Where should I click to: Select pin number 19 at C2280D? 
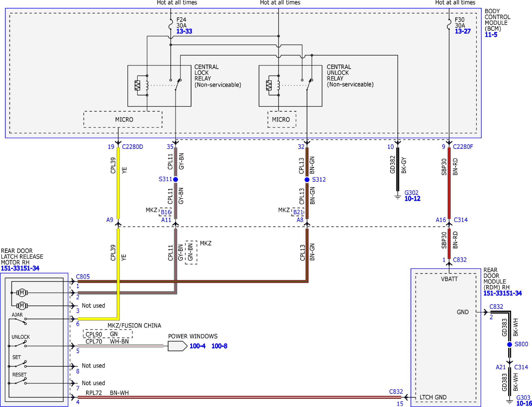pyautogui.click(x=111, y=147)
